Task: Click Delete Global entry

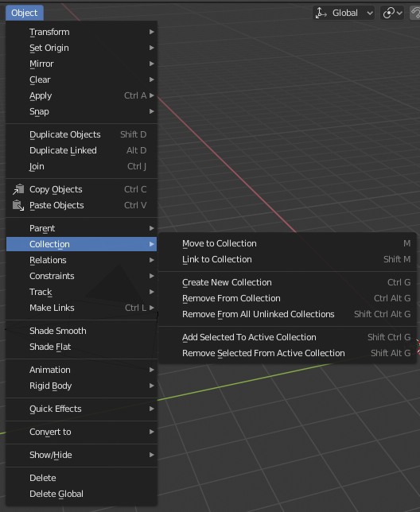Action: pyautogui.click(x=82, y=494)
